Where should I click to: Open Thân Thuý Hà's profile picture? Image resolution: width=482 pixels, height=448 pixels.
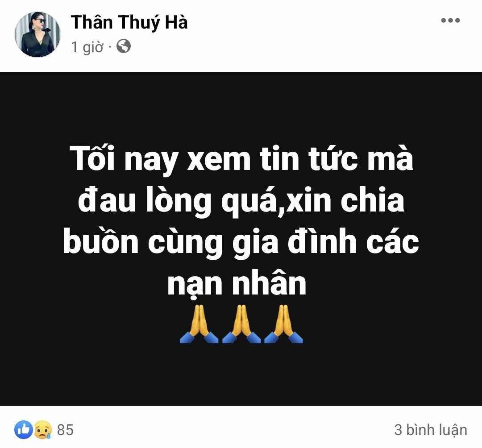point(37,34)
